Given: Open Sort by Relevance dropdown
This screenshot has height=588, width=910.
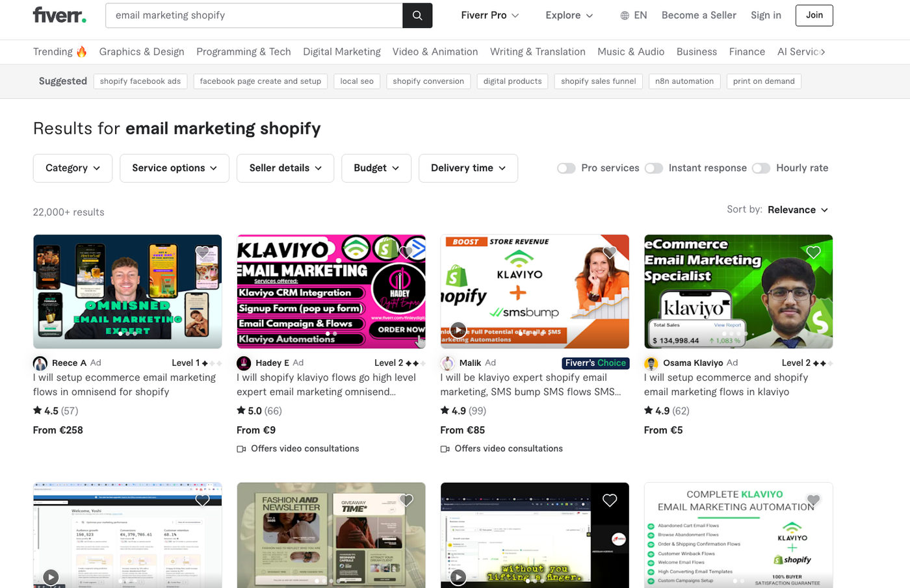Looking at the screenshot, I should [x=798, y=210].
